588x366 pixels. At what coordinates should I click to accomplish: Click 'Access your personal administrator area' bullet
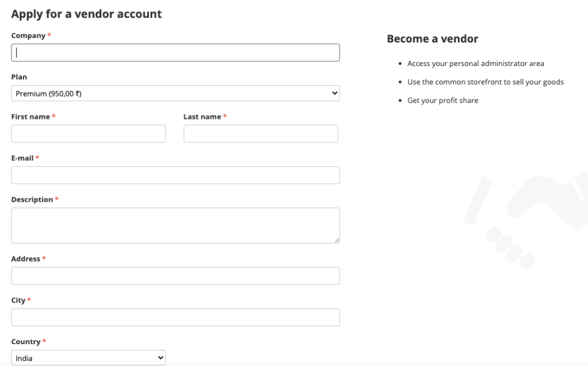pos(476,63)
